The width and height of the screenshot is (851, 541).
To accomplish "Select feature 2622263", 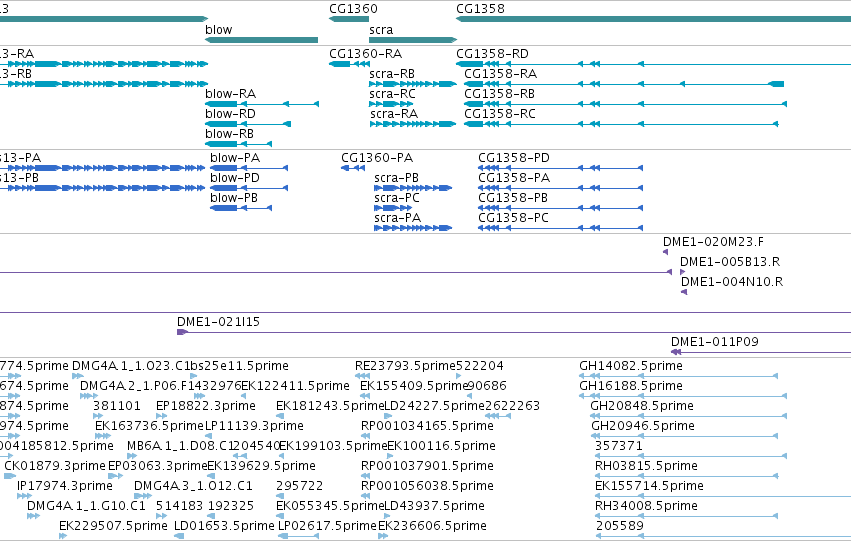I will [512, 406].
